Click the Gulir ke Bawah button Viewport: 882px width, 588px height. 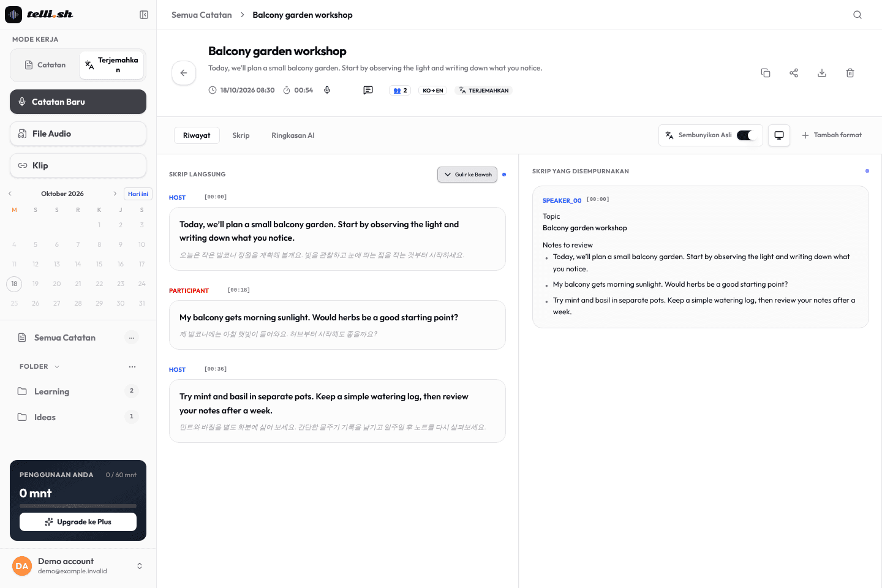click(467, 175)
